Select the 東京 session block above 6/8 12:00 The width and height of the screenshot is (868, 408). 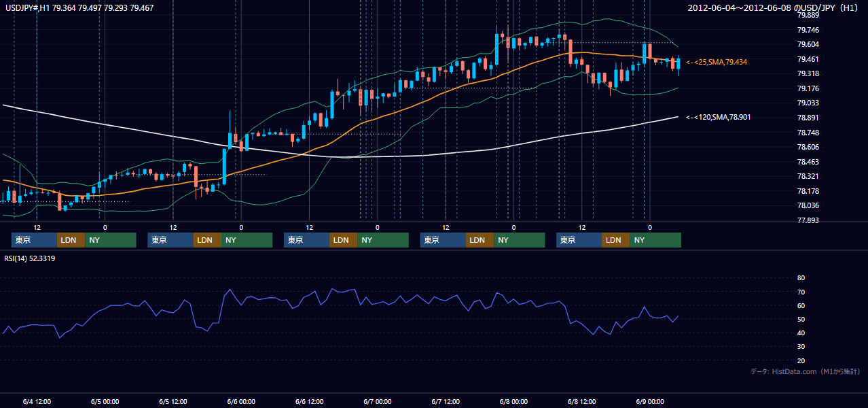click(x=579, y=240)
